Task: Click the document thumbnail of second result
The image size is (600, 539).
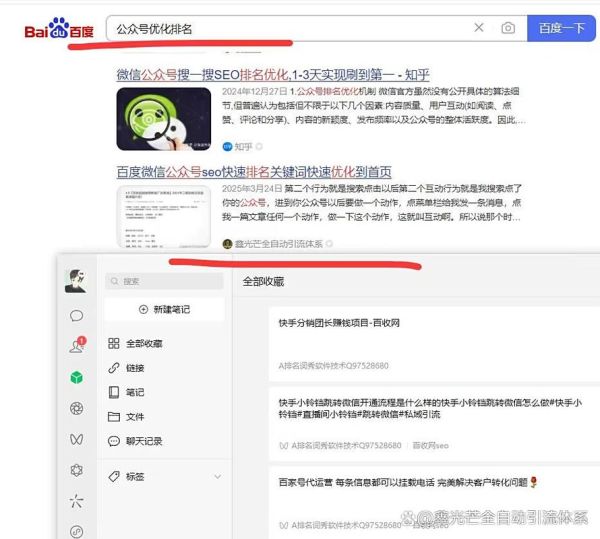Action: click(164, 217)
